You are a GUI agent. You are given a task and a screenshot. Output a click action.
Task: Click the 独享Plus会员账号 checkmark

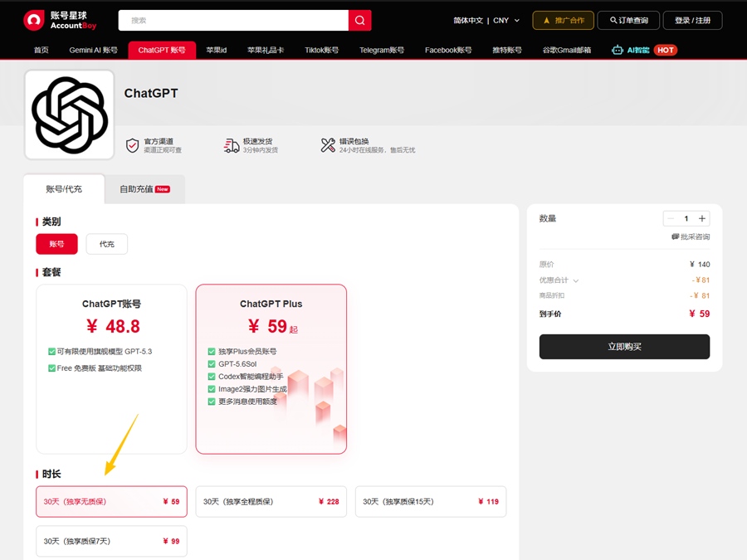(x=212, y=352)
